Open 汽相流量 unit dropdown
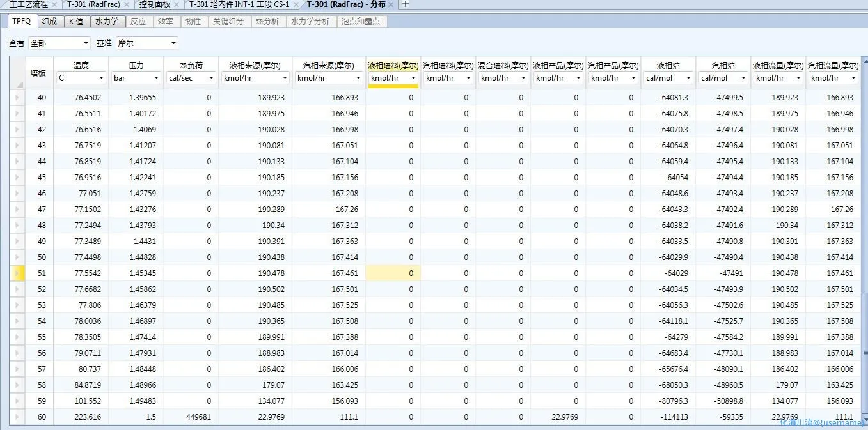This screenshot has height=430, width=868. tap(833, 78)
